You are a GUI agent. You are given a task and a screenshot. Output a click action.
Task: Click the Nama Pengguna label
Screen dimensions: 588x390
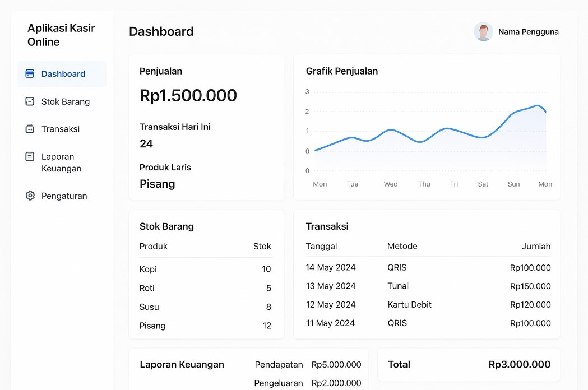point(528,32)
